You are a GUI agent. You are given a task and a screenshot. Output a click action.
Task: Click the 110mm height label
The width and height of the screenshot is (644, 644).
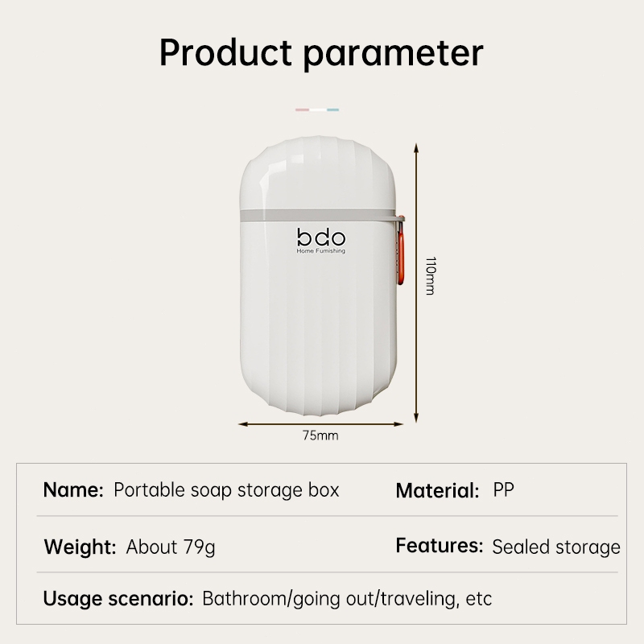click(x=431, y=276)
